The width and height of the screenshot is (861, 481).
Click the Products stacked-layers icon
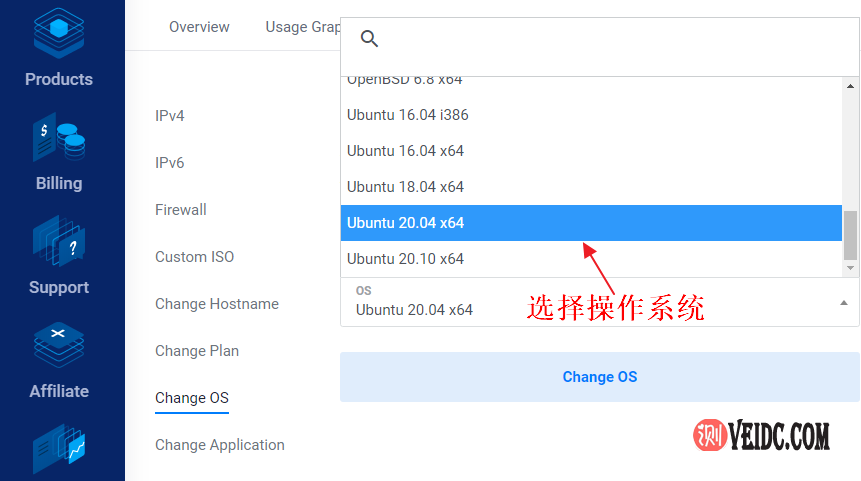(59, 30)
